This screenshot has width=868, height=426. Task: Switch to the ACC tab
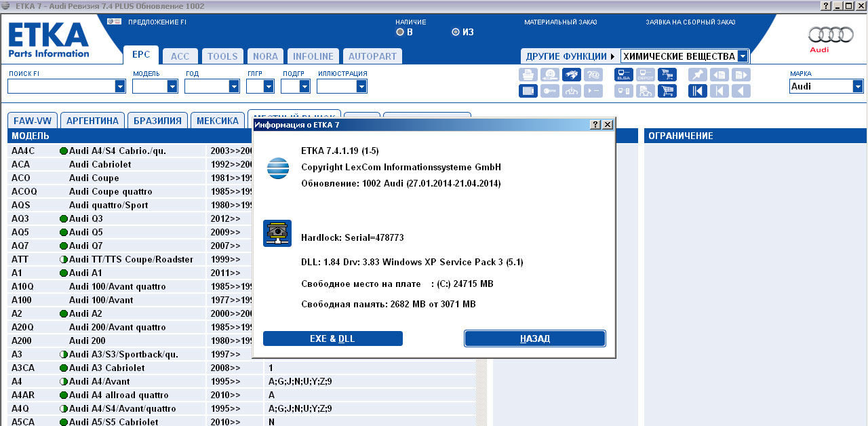(x=180, y=56)
